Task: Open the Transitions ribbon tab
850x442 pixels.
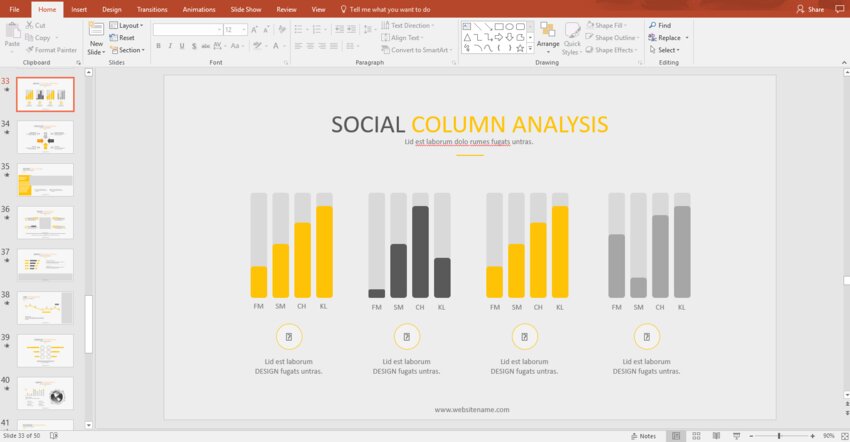Action: [152, 9]
